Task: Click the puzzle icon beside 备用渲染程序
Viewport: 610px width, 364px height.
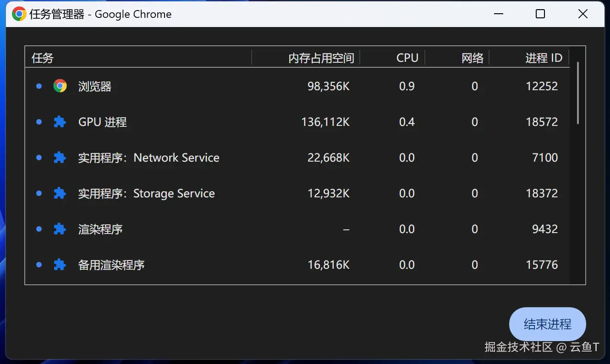Action: 60,265
